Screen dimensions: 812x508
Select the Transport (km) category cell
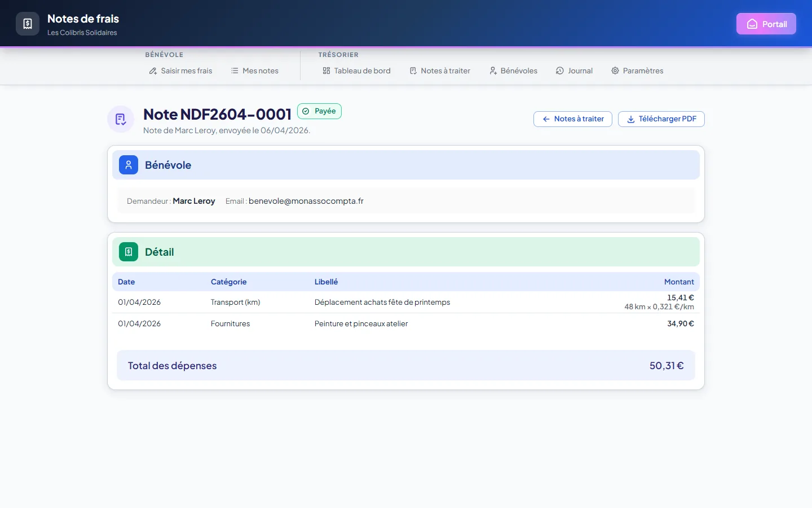(x=235, y=302)
